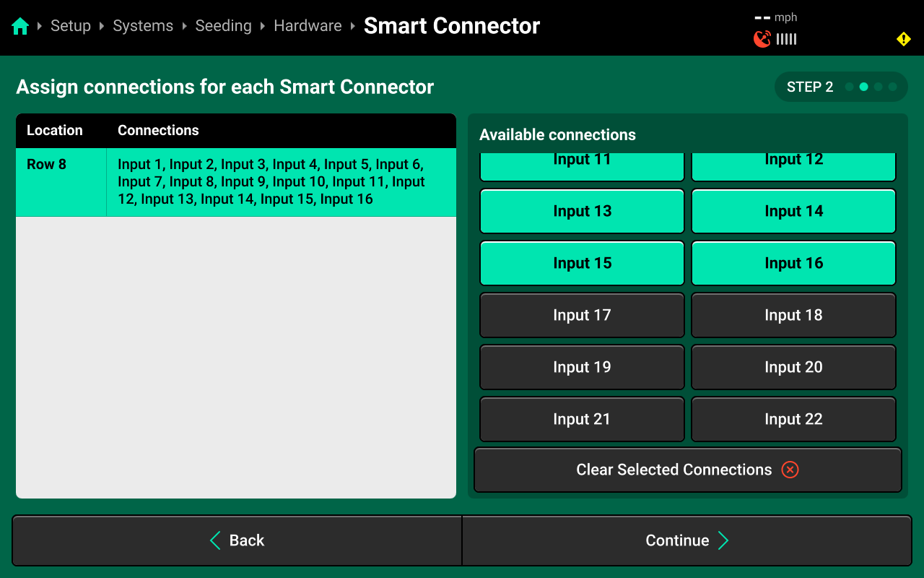The image size is (924, 578).
Task: Navigate to Setup breadcrumb
Action: point(71,26)
